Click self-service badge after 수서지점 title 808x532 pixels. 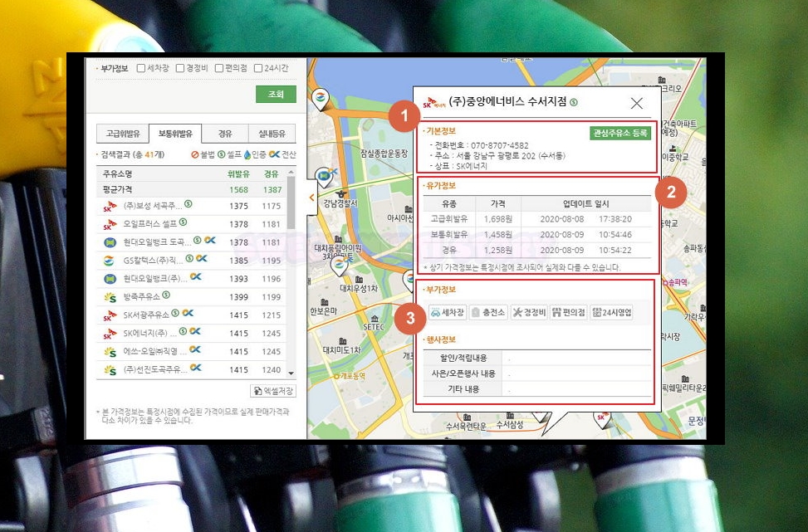[574, 102]
